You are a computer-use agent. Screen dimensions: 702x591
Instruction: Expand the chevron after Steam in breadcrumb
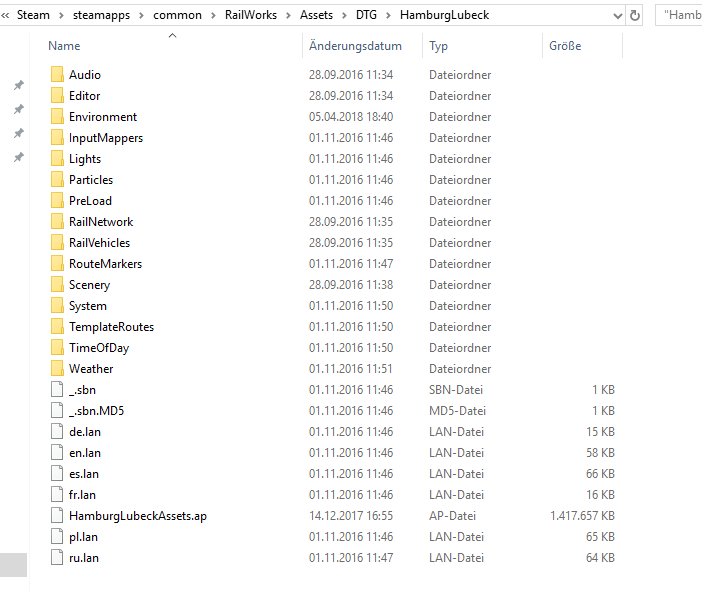click(61, 16)
